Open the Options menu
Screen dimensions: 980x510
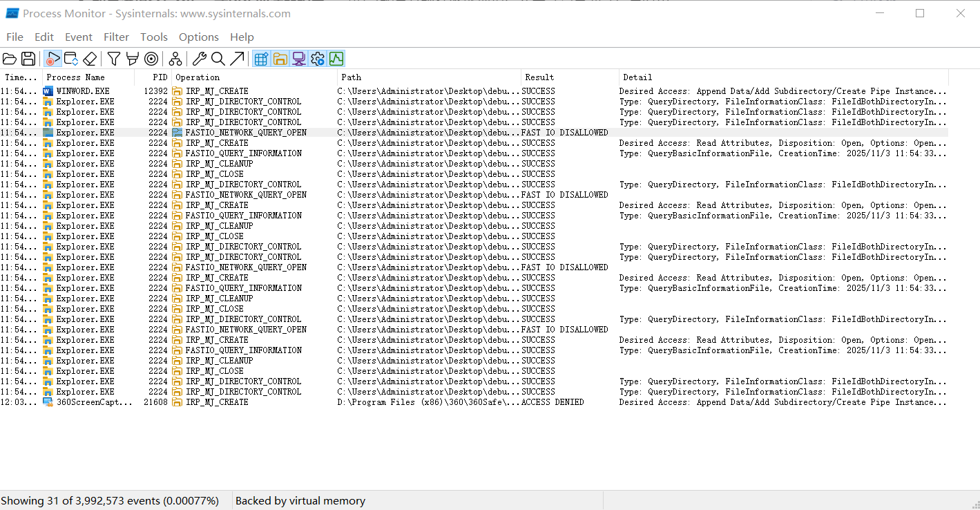click(x=199, y=37)
